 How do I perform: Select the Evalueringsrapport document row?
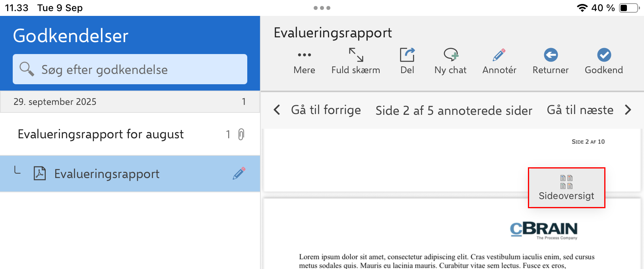(130, 174)
